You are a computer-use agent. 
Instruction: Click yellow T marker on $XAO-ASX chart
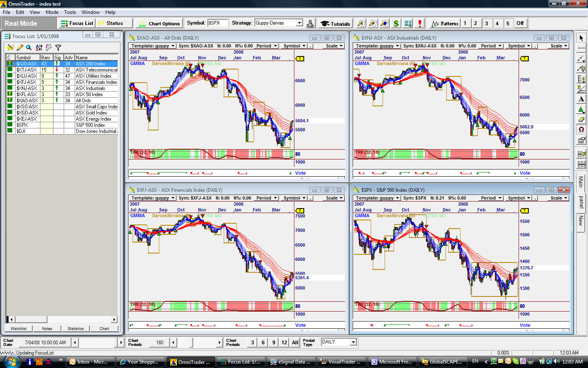[x=300, y=58]
